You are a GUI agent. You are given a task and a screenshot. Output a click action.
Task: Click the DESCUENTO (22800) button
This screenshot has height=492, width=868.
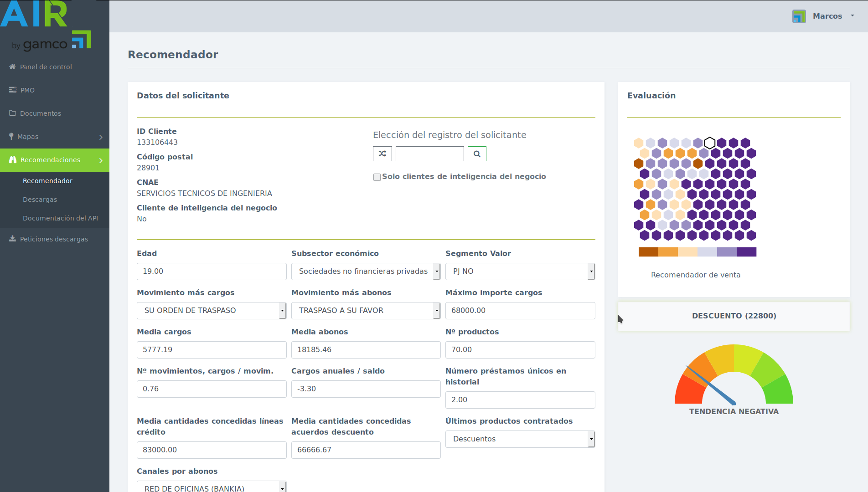click(x=734, y=316)
